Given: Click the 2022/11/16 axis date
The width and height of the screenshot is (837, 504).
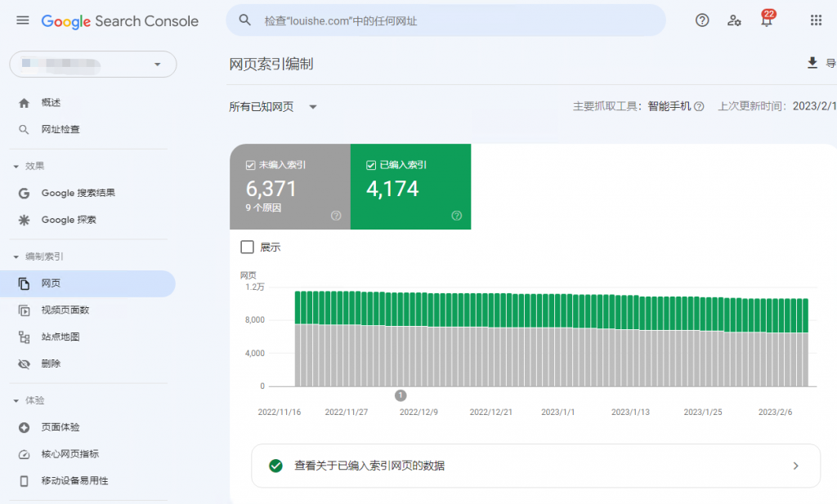Looking at the screenshot, I should coord(280,413).
